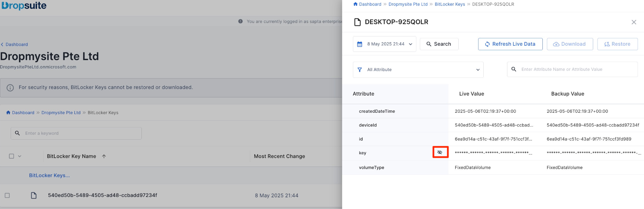Click the document icon beside DESKTOP-925QOLR title
The height and width of the screenshot is (209, 644).
pos(357,22)
